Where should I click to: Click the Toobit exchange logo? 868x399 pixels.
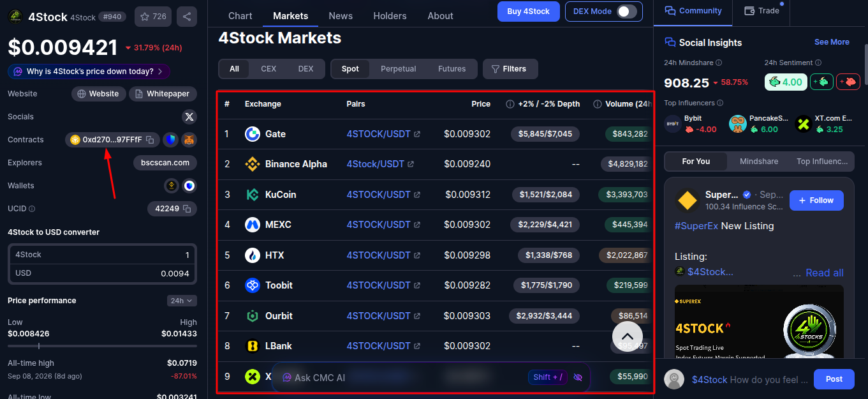coord(253,285)
